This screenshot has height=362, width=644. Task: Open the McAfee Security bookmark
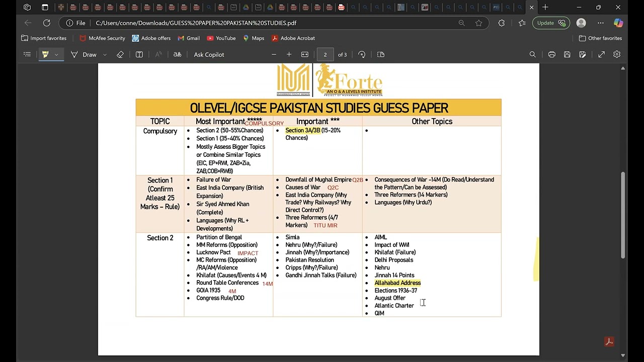click(x=102, y=38)
